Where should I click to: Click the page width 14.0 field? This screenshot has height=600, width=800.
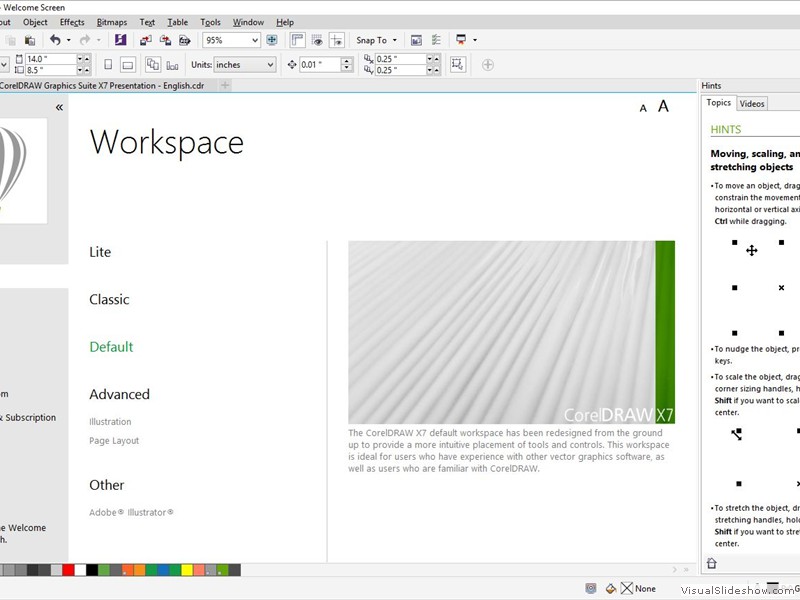[51, 59]
